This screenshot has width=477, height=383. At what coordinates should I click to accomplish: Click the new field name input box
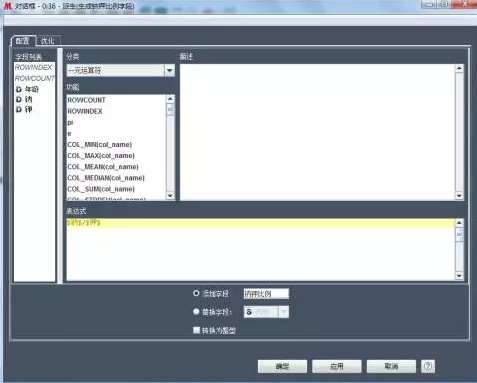coord(266,294)
